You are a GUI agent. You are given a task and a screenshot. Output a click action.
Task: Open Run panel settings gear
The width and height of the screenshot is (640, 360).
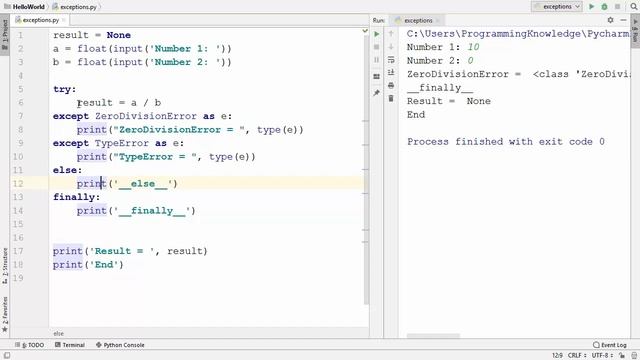pyautogui.click(x=610, y=20)
